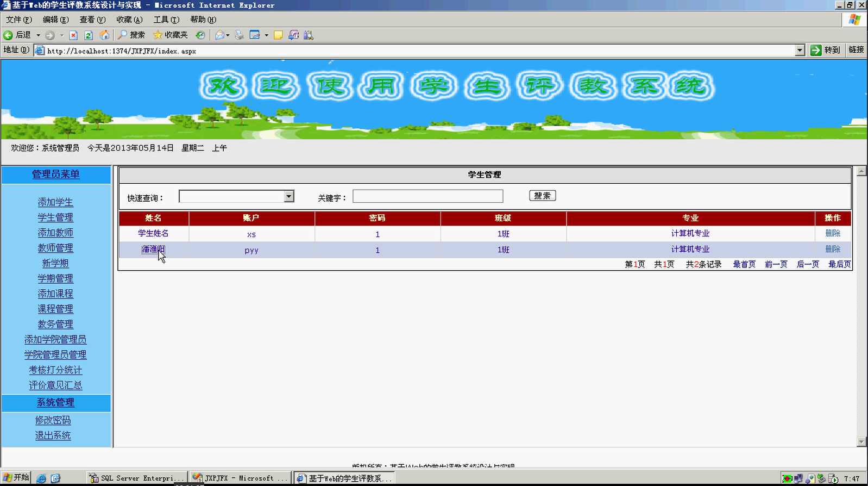This screenshot has width=868, height=486.
Task: Open the 学院管理员管理 link
Action: pyautogui.click(x=55, y=354)
